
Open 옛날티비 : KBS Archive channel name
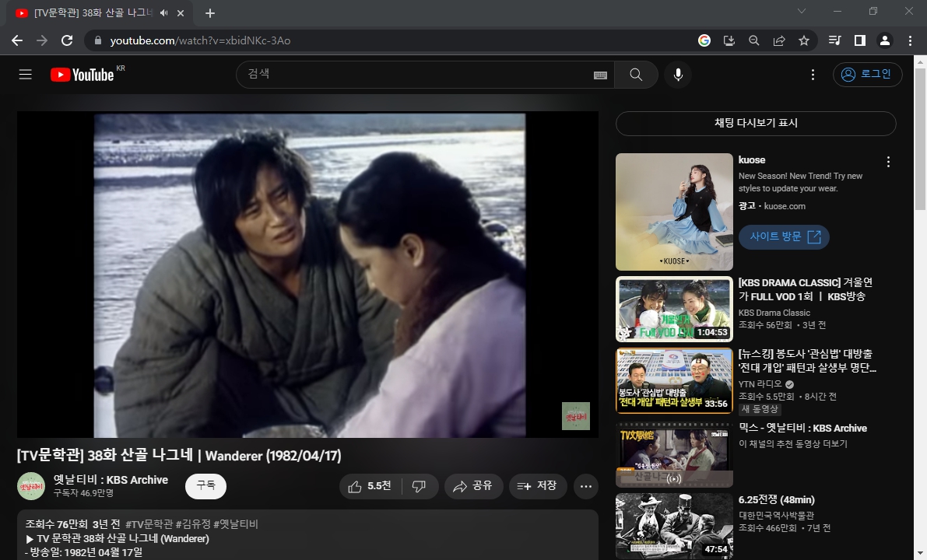tap(111, 480)
